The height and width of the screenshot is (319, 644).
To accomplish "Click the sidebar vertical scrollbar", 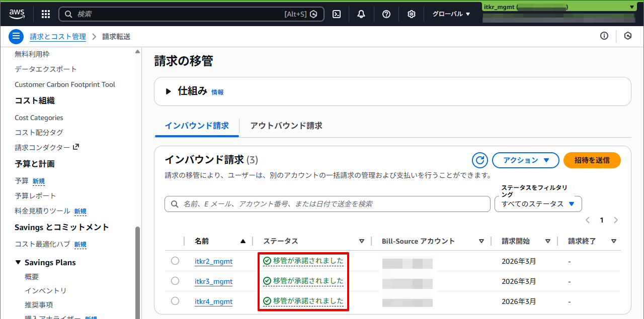I will coord(138,272).
